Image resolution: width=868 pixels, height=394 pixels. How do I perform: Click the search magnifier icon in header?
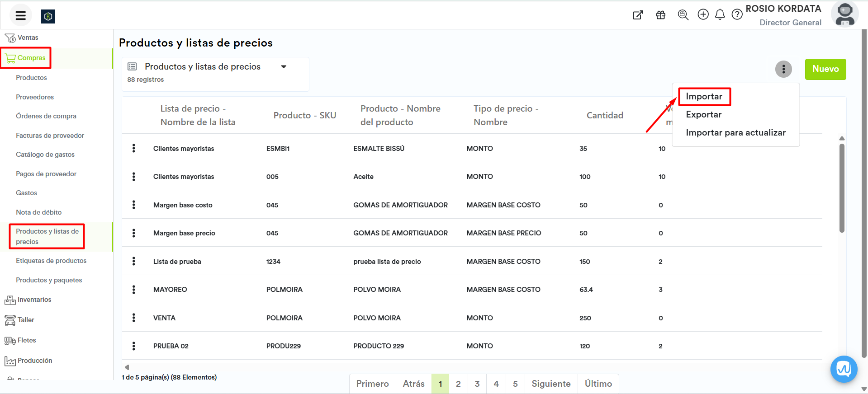point(683,15)
